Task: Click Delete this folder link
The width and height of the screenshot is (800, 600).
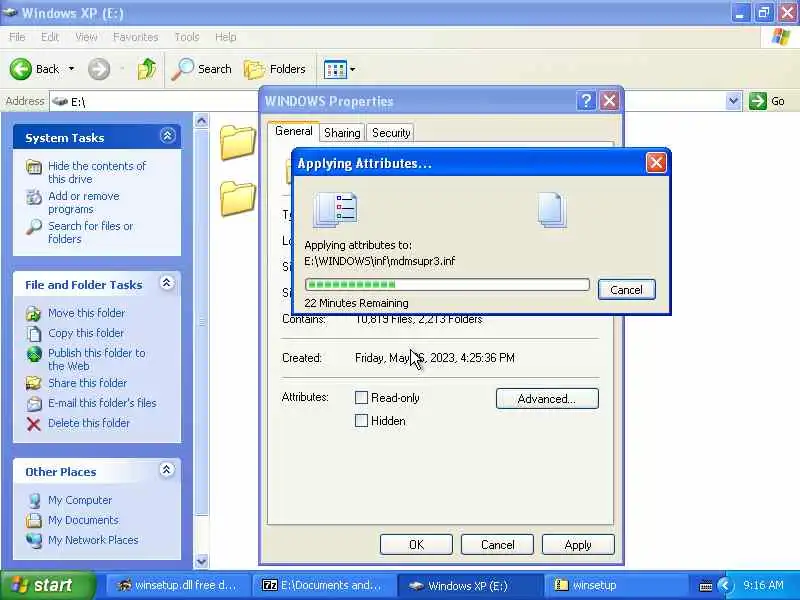Action: [89, 423]
